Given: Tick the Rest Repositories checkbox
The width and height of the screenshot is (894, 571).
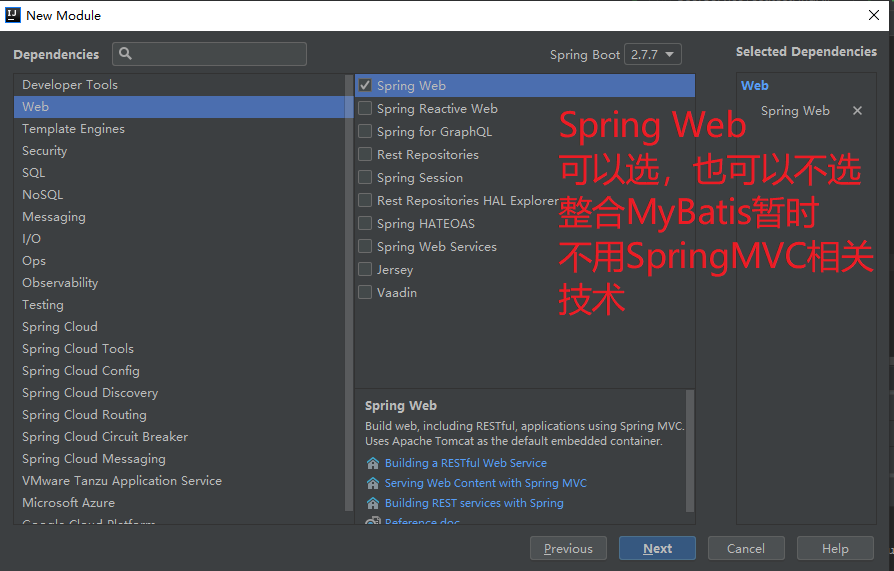Looking at the screenshot, I should pos(365,155).
